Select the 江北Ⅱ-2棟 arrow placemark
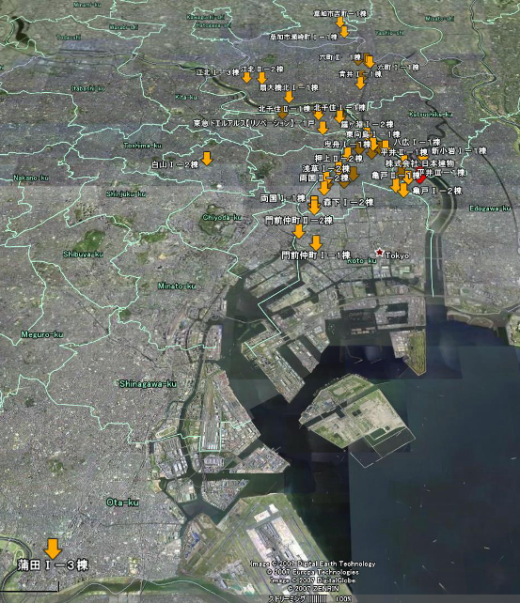This screenshot has height=603, width=520. point(262,78)
